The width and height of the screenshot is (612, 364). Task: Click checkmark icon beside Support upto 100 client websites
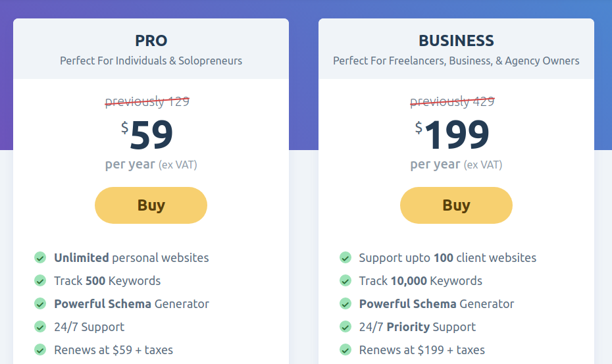tap(345, 258)
